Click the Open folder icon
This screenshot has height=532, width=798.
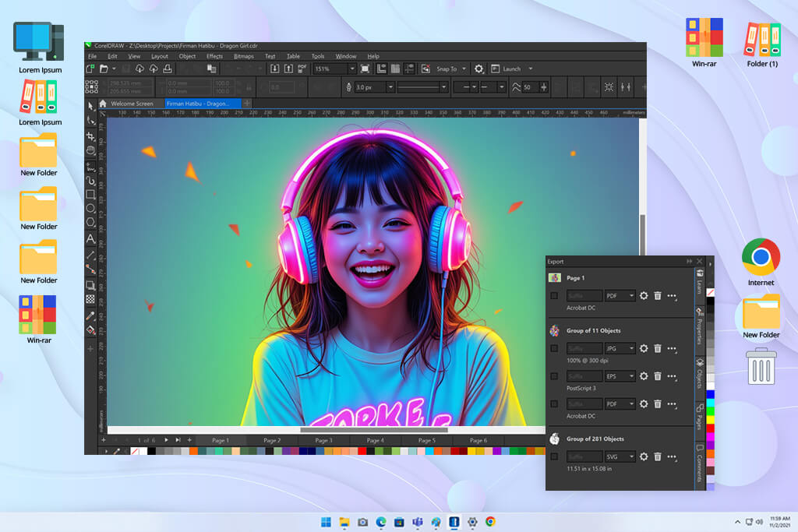[x=104, y=69]
